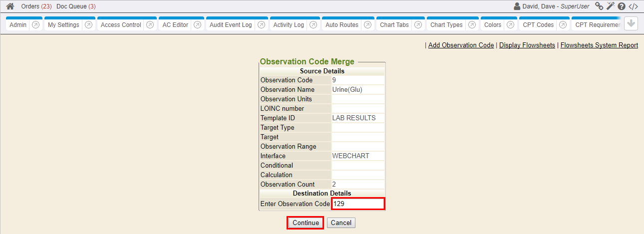This screenshot has width=644, height=234.
Task: Click the Home icon
Action: pos(10,6)
